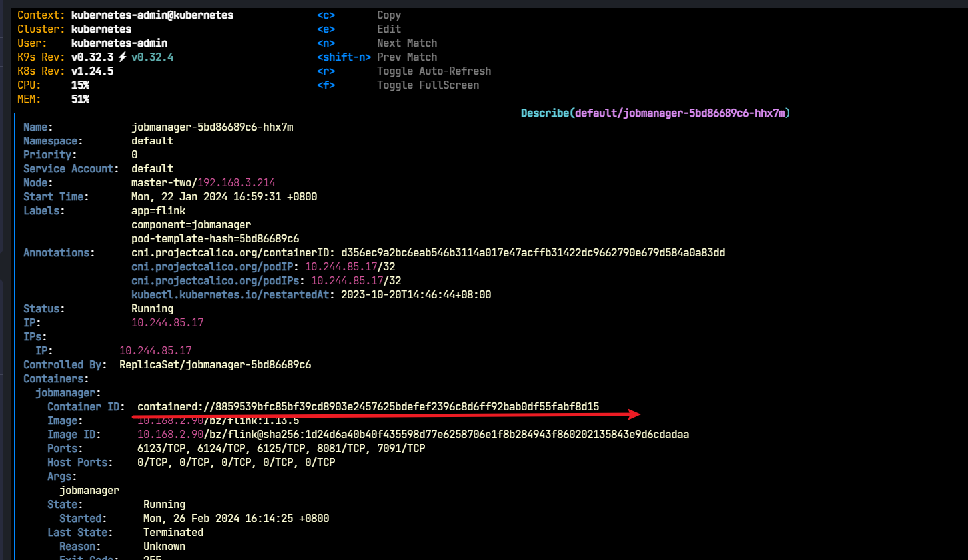Click the Last State value Terminated
The image size is (968, 560).
pos(173,532)
